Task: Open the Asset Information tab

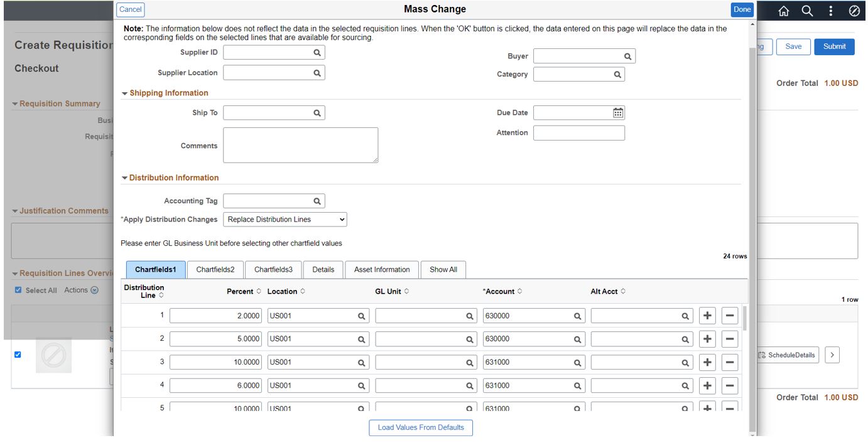Action: click(381, 269)
